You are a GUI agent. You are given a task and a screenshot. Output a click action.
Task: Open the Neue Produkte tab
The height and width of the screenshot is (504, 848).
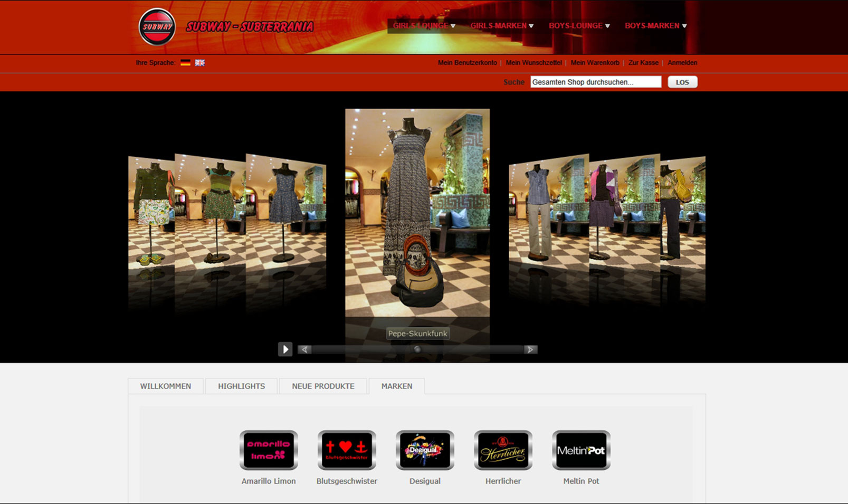323,386
